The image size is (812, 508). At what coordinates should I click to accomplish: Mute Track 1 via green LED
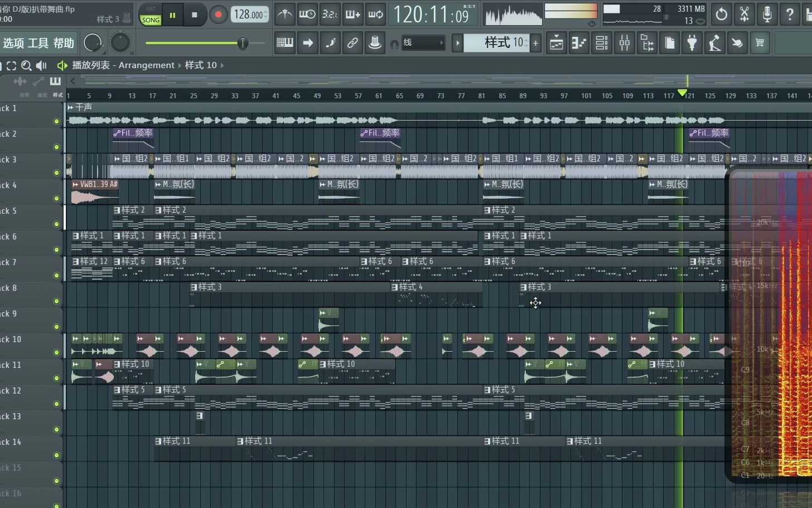[x=56, y=121]
